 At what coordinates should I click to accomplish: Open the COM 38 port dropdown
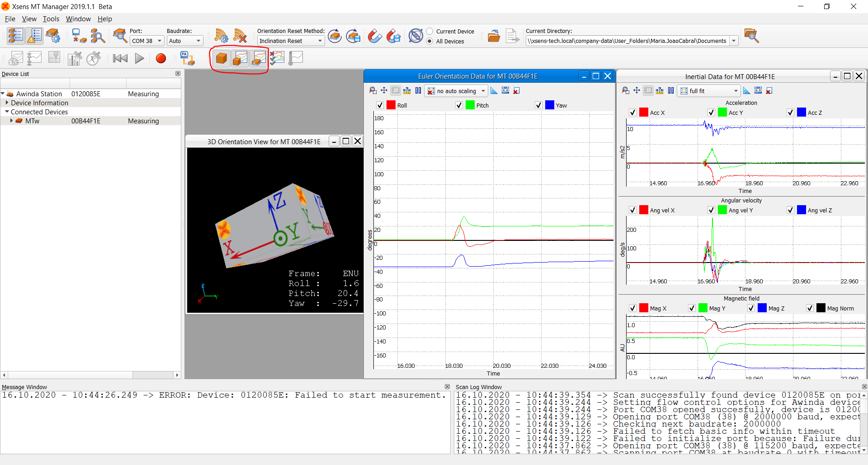pos(147,41)
